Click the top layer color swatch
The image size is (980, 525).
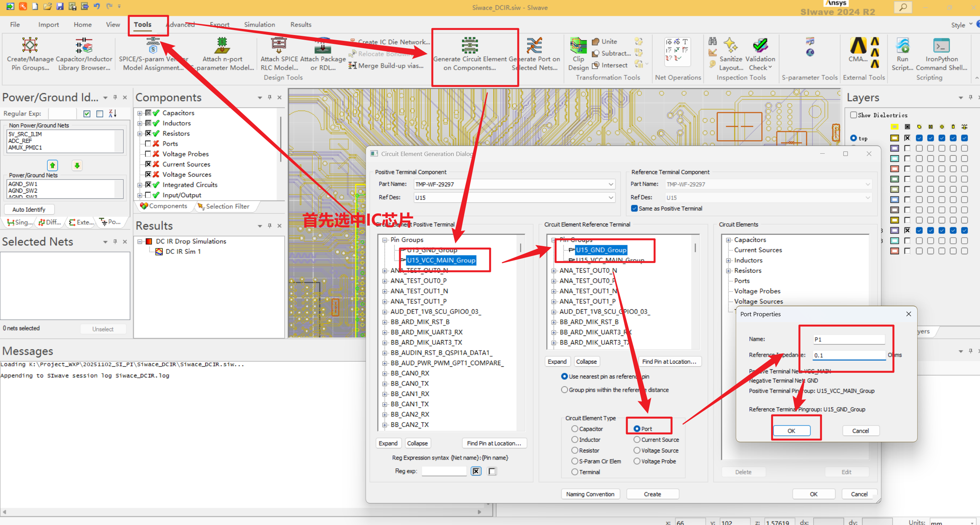tap(894, 138)
